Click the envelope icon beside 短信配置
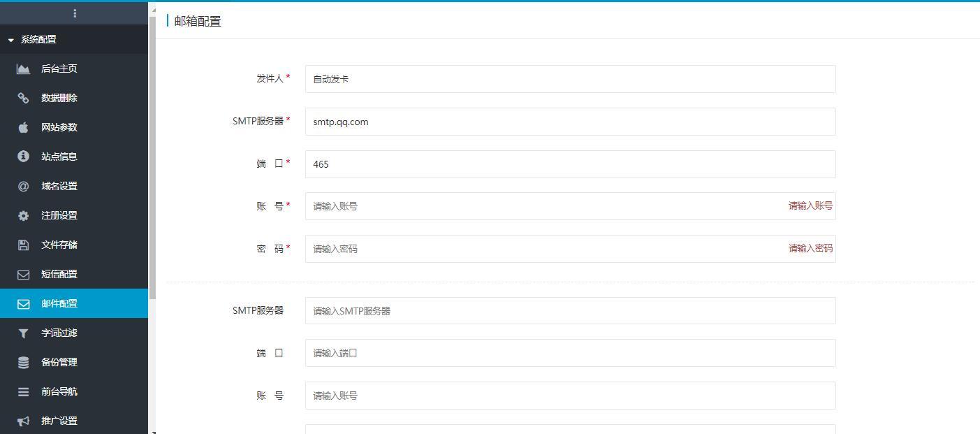 pos(23,274)
